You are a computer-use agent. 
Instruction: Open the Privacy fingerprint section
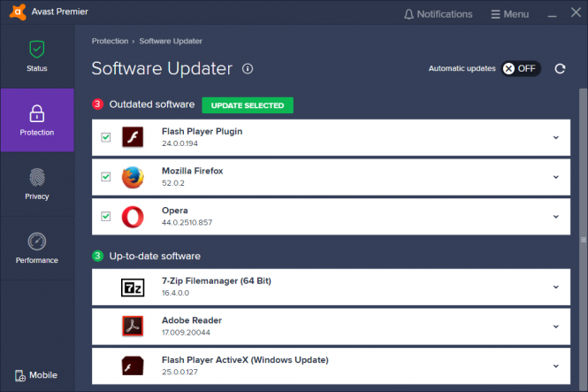[x=37, y=184]
